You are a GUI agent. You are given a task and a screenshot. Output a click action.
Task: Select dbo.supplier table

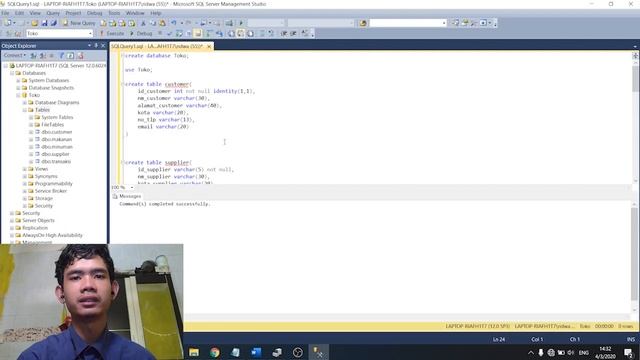[56, 154]
